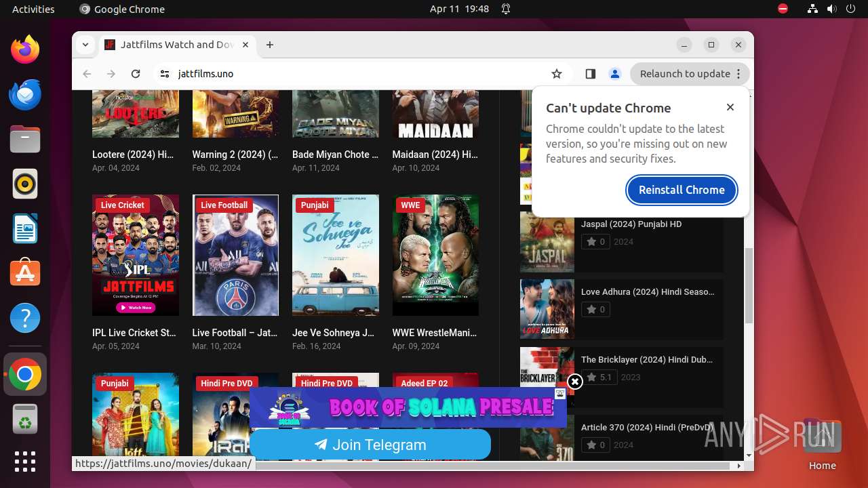Click Book of Solana Presale banner
Screen dimensions: 868x488
pos(408,407)
